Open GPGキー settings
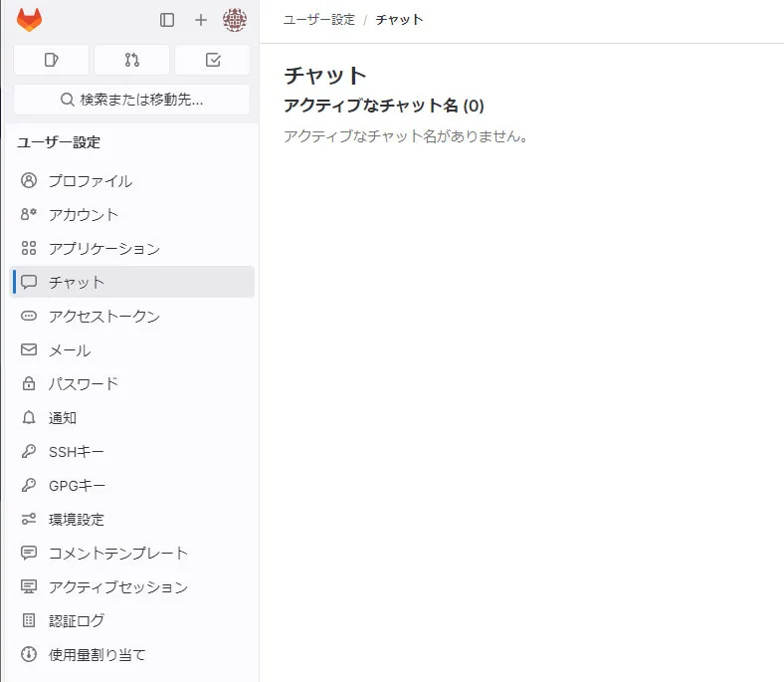This screenshot has height=682, width=784. click(x=77, y=486)
